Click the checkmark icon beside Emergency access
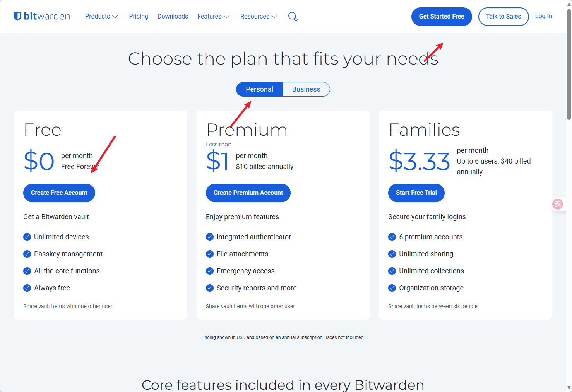Image resolution: width=572 pixels, height=392 pixels. coord(210,271)
